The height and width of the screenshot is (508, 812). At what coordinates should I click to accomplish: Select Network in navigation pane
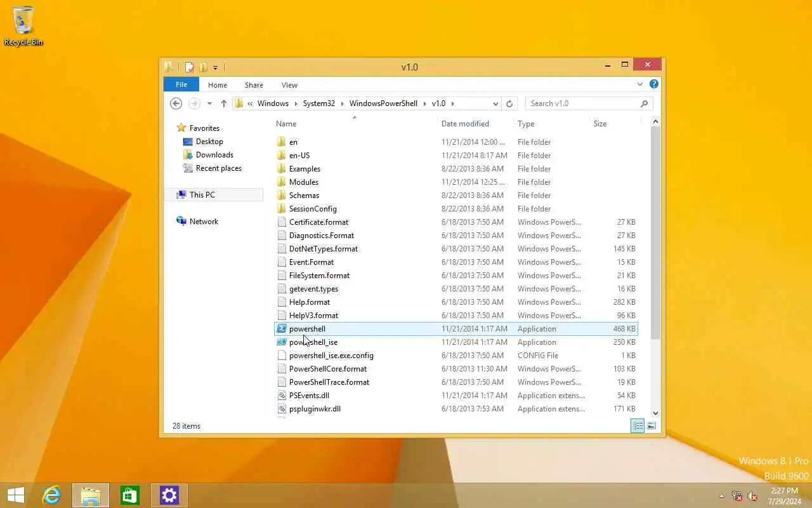204,222
